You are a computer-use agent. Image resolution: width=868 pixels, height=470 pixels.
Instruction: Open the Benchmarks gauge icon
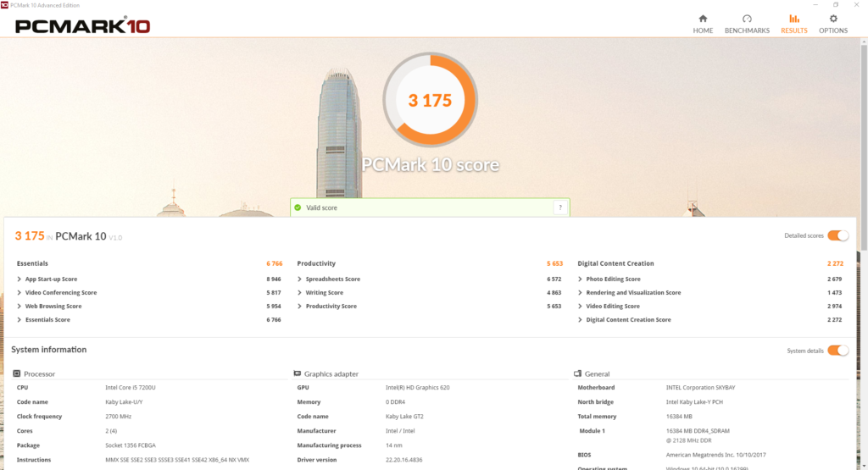747,19
